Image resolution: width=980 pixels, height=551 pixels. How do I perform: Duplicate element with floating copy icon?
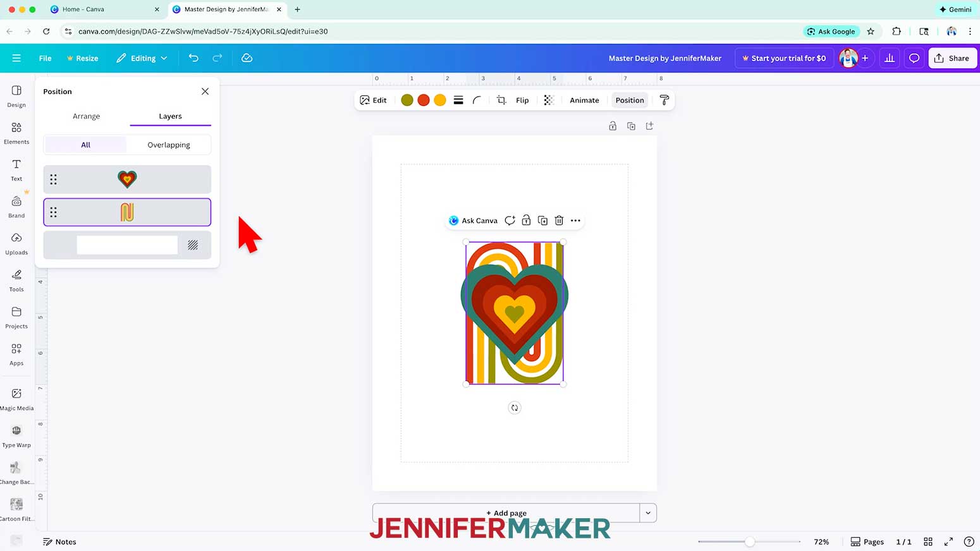[542, 221]
